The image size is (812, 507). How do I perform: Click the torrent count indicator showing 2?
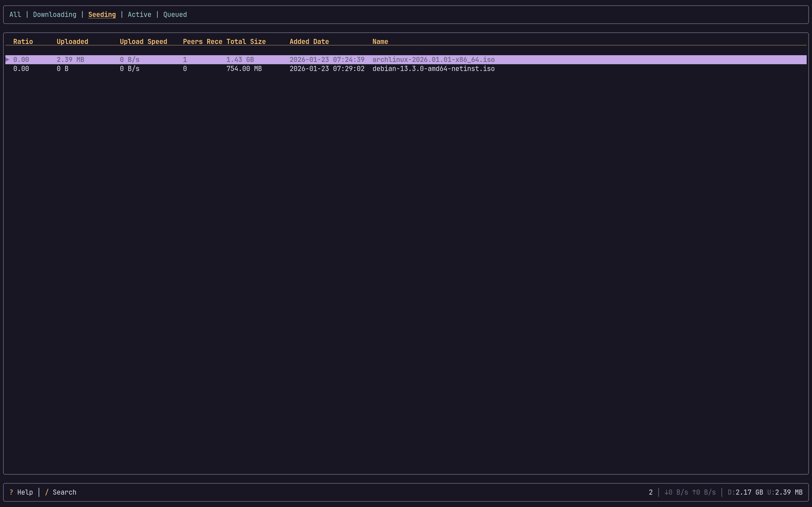click(x=650, y=492)
